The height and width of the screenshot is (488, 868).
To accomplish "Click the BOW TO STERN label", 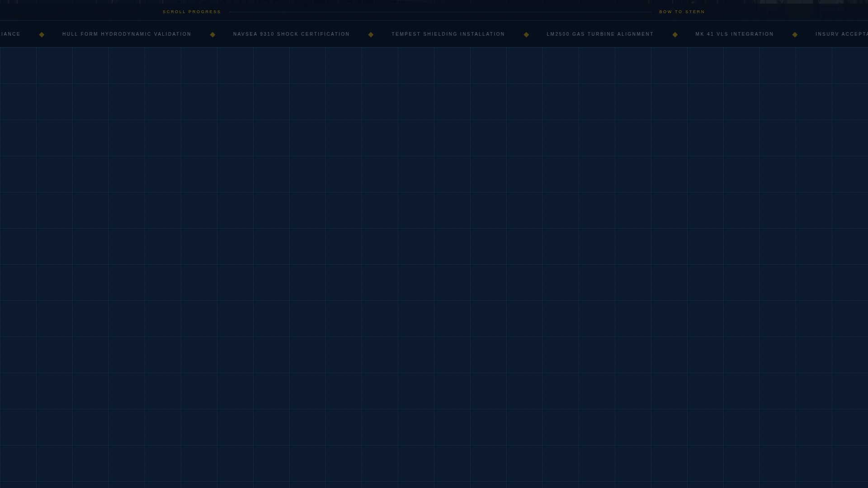I will 682,12.
